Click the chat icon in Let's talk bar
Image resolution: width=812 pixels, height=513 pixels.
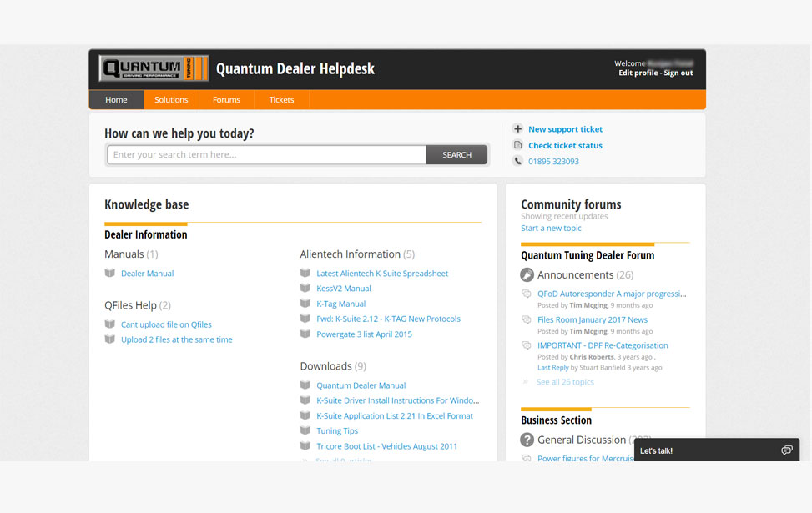(x=787, y=450)
